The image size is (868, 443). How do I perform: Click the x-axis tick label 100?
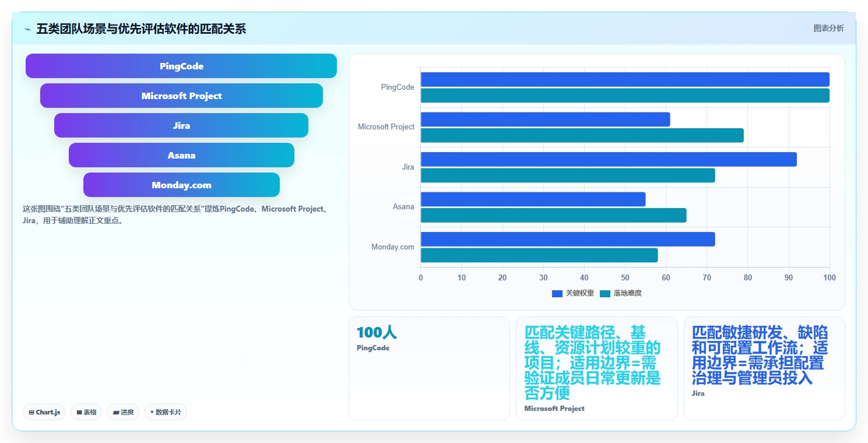[x=829, y=277]
